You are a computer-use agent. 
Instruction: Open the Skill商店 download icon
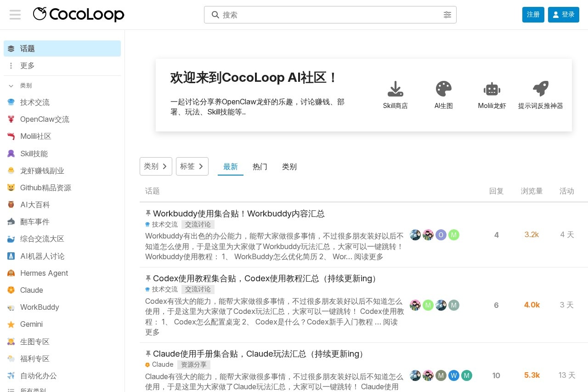tap(395, 89)
